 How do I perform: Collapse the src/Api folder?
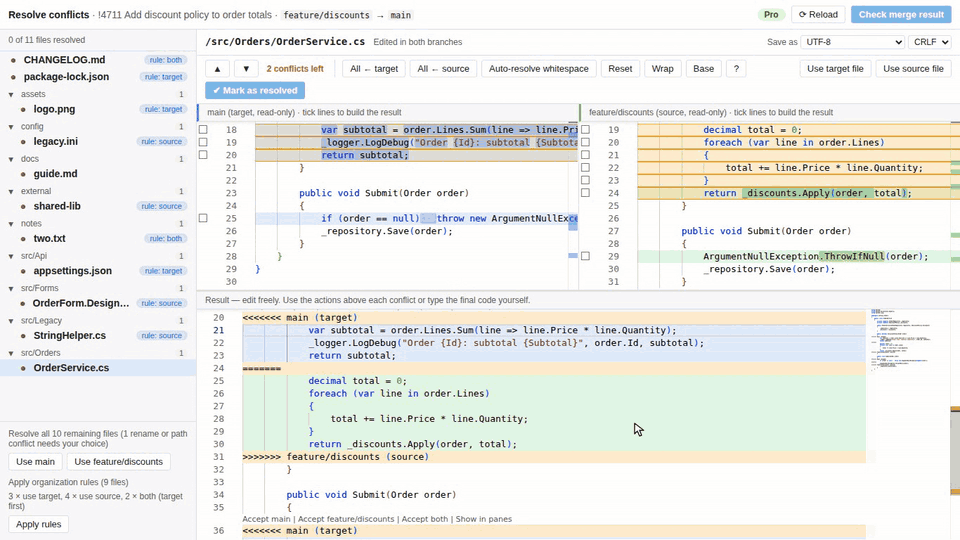click(x=11, y=256)
